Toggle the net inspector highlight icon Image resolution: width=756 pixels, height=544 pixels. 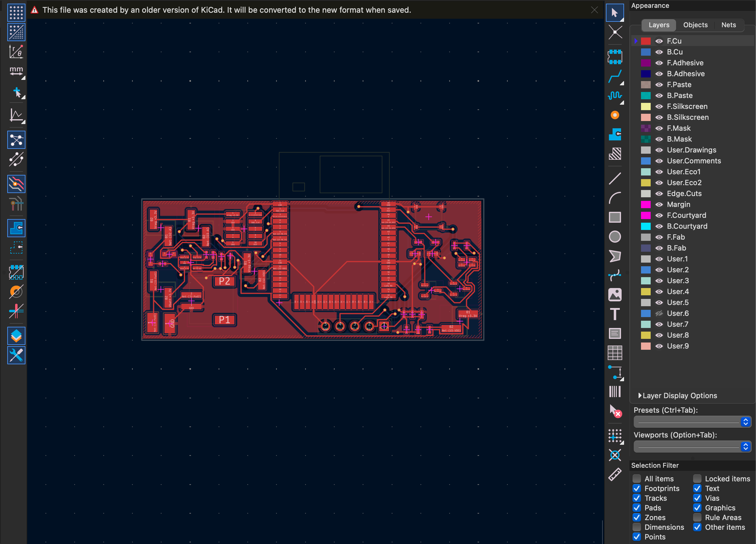(x=16, y=184)
